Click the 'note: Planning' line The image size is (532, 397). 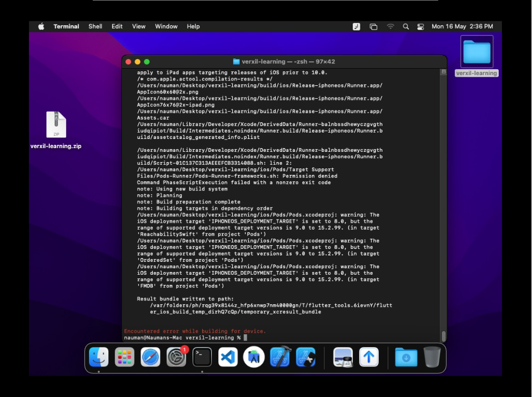(159, 195)
